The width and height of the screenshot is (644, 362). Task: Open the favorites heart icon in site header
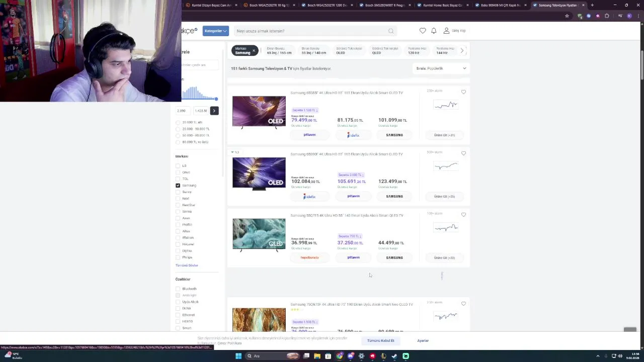tap(423, 31)
